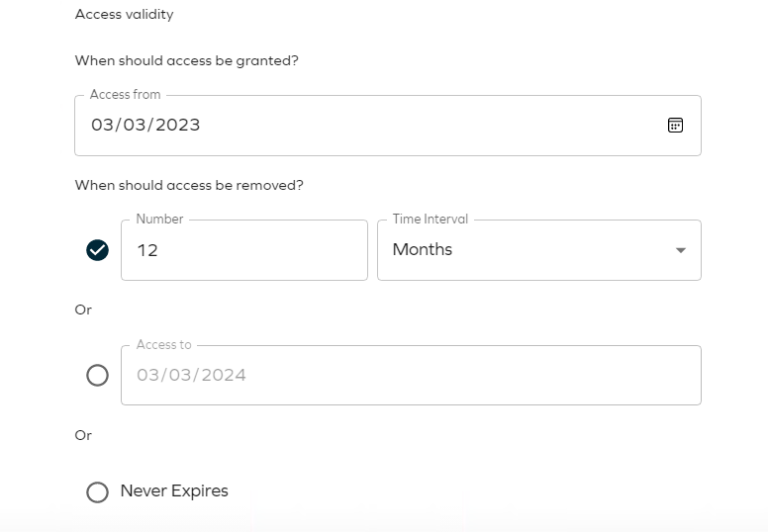Open the calendar picker in Access from
The width and height of the screenshot is (768, 532).
click(675, 125)
